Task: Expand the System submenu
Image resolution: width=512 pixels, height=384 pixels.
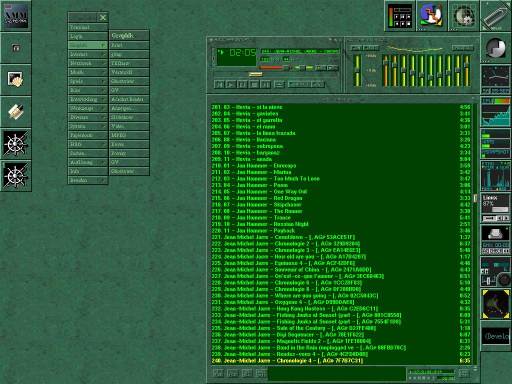Action: [x=88, y=126]
